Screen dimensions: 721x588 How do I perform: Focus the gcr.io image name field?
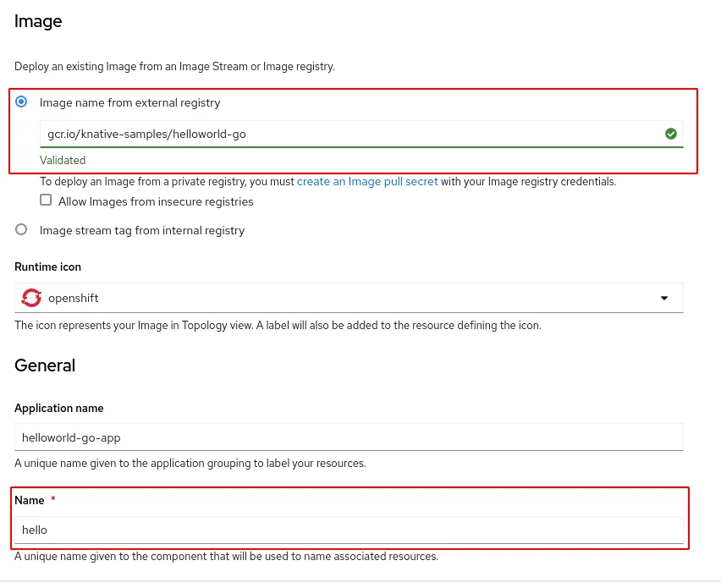click(x=338, y=134)
